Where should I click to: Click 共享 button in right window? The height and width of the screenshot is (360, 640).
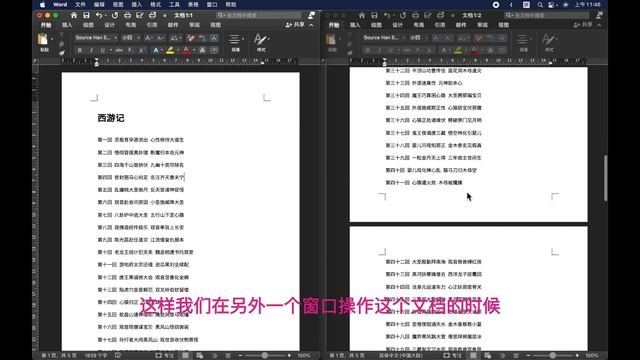[583, 25]
